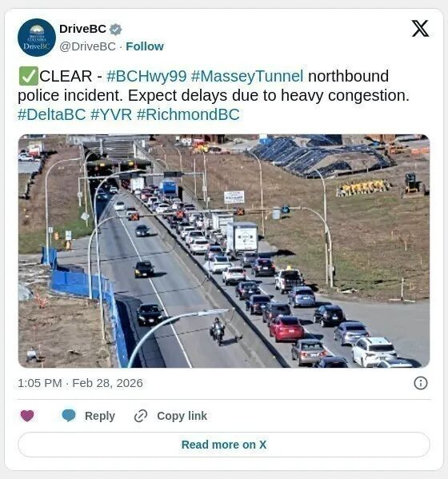Click the Copy link text
This screenshot has width=448, height=479.
click(182, 416)
